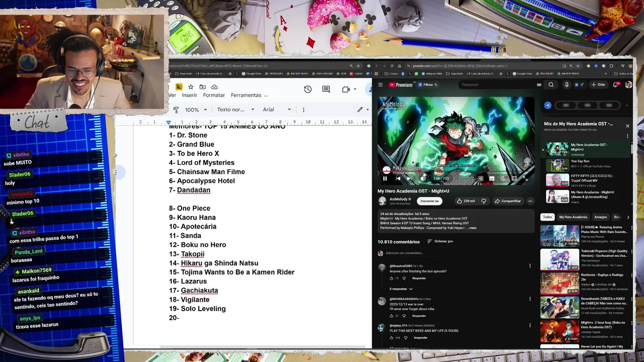Switch the player to theater mode
This screenshot has width=644, height=362.
[x=514, y=178]
